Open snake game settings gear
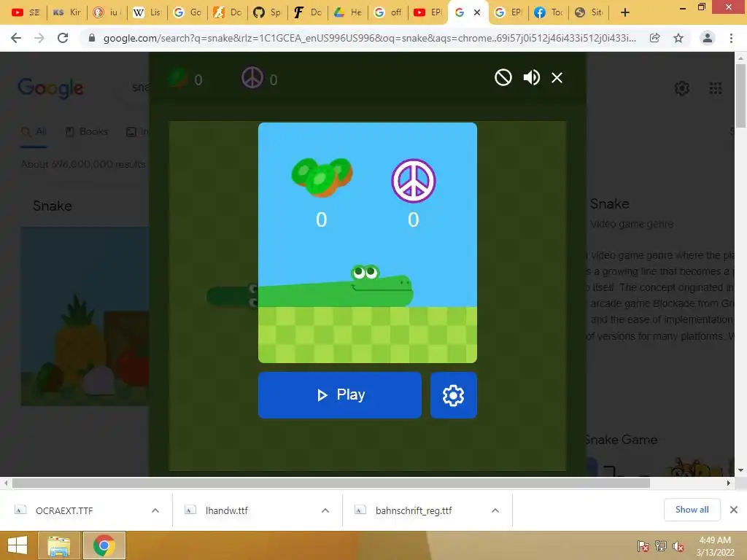 click(x=454, y=394)
